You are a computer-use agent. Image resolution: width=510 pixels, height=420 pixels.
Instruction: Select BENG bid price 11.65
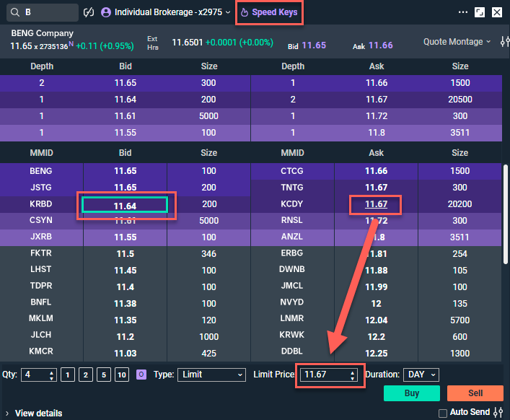point(126,171)
